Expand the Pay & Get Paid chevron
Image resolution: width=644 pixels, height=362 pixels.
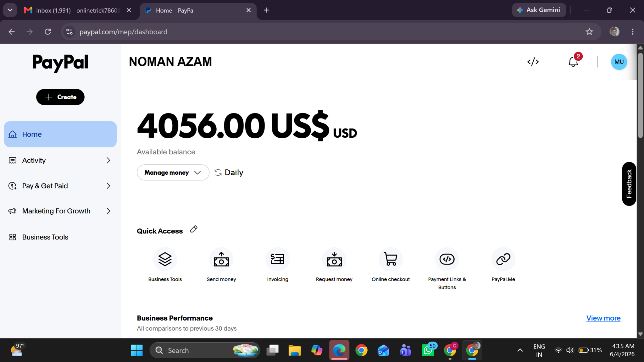click(108, 186)
